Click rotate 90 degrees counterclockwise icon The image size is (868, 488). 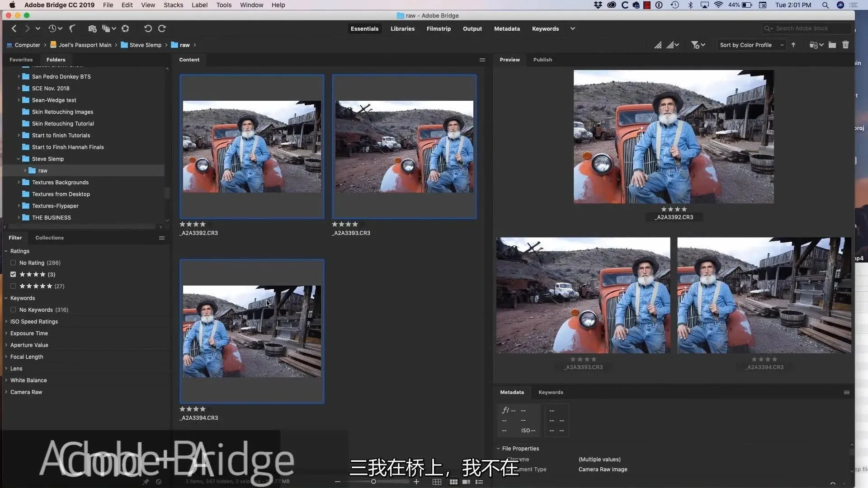[147, 28]
